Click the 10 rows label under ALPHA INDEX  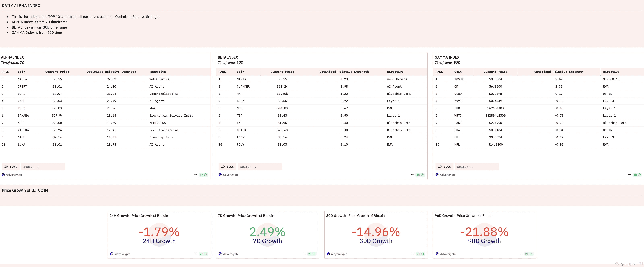[x=10, y=167]
